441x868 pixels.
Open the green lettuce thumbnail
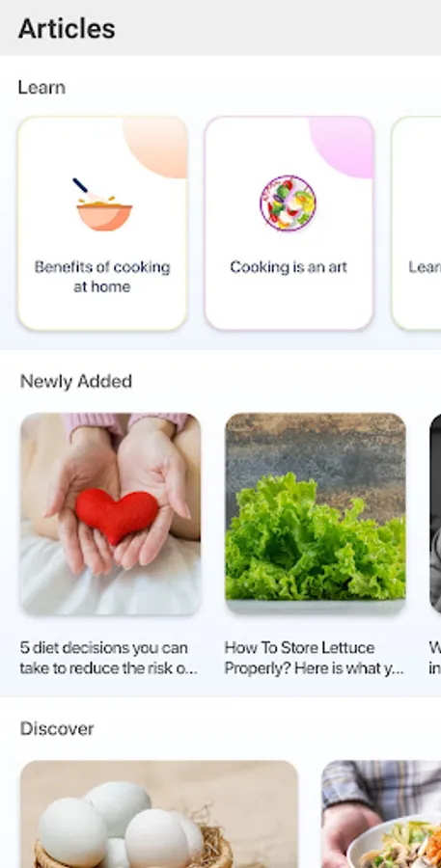click(316, 514)
